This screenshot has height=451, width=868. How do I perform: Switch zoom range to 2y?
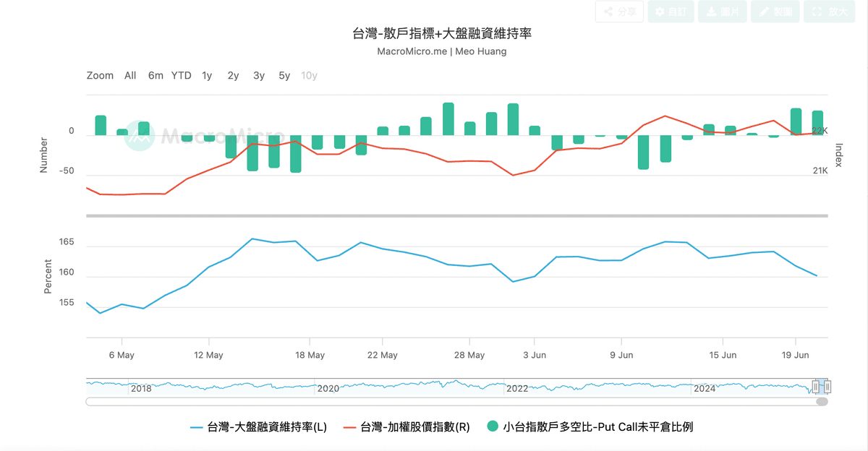coord(233,75)
